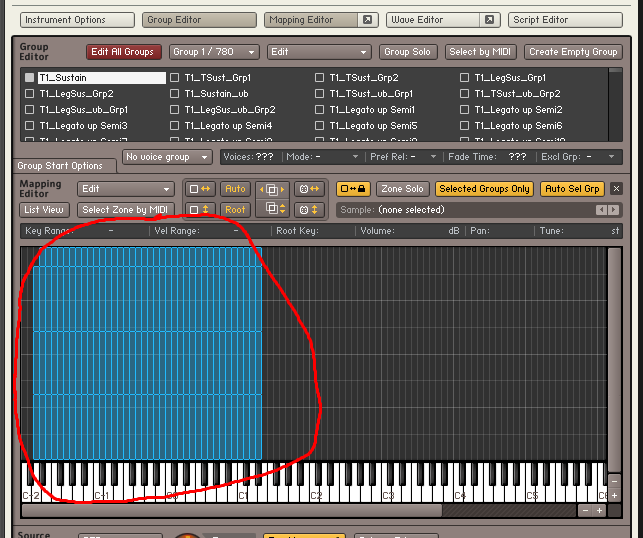Screen dimensions: 643x538
Task: Open the Group 1 / 780 dropdown
Action: pyautogui.click(x=214, y=52)
